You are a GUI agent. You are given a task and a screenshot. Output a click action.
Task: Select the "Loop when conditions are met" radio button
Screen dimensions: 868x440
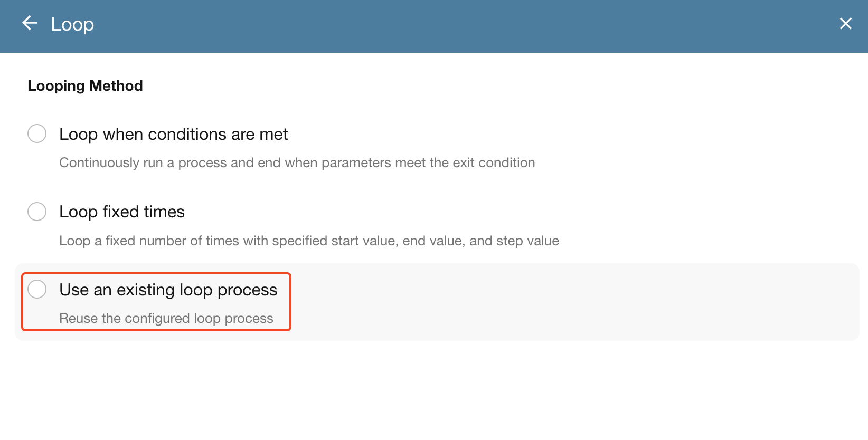pyautogui.click(x=37, y=133)
